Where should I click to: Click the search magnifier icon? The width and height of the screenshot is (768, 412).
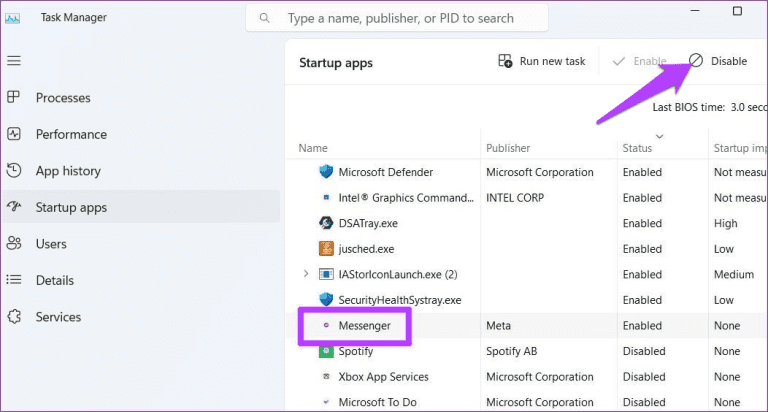264,18
